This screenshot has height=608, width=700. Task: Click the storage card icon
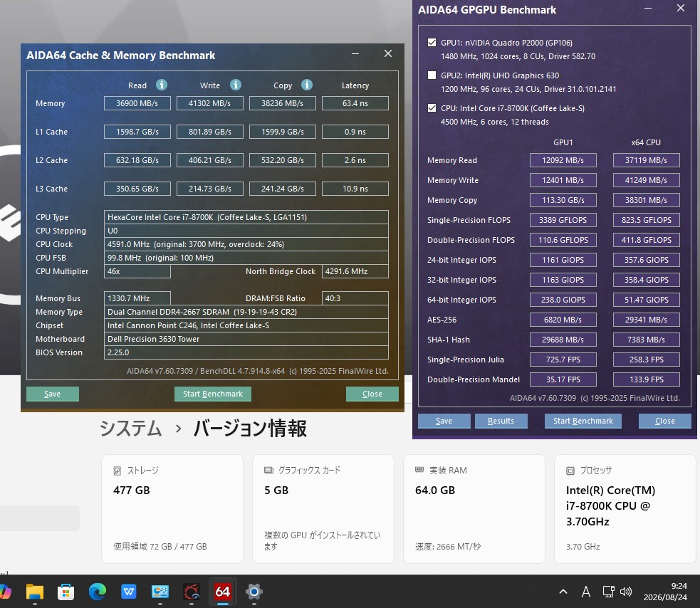(x=117, y=471)
